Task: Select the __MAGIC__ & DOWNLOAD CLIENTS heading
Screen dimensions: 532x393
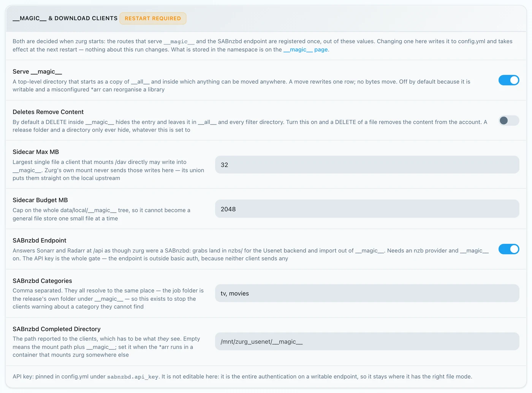Action: 65,18
